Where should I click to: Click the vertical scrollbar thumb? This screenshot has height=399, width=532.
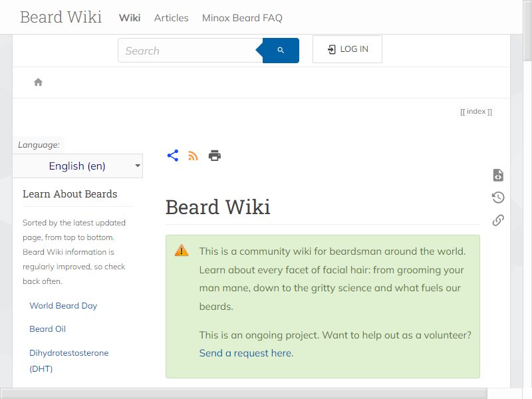tap(527, 31)
